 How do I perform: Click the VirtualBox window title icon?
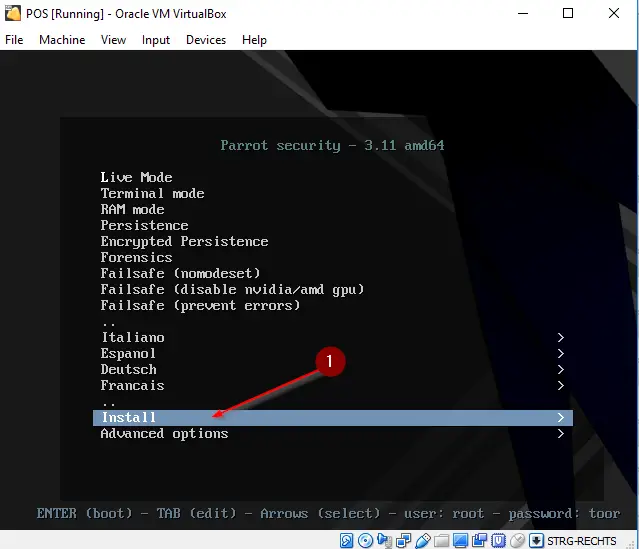(13, 13)
